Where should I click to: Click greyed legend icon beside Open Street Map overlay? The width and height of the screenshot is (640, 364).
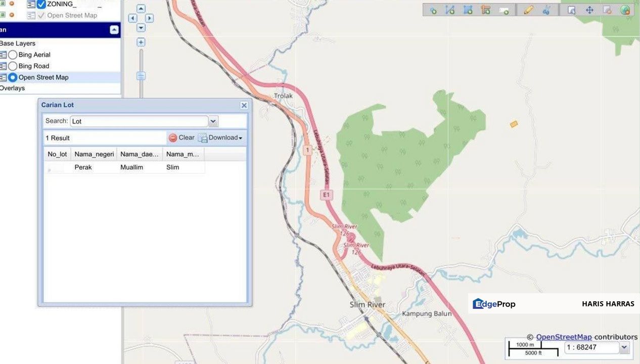point(31,15)
